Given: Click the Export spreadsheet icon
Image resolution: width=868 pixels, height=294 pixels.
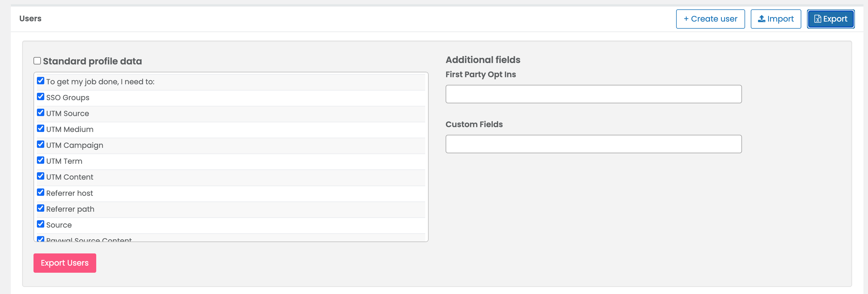Looking at the screenshot, I should click(x=818, y=19).
